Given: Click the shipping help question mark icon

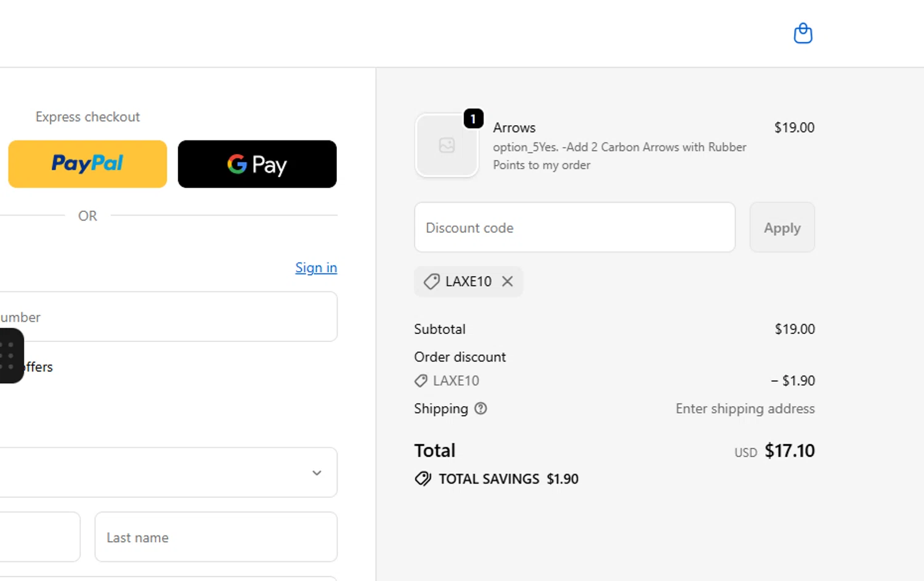Looking at the screenshot, I should 480,408.
